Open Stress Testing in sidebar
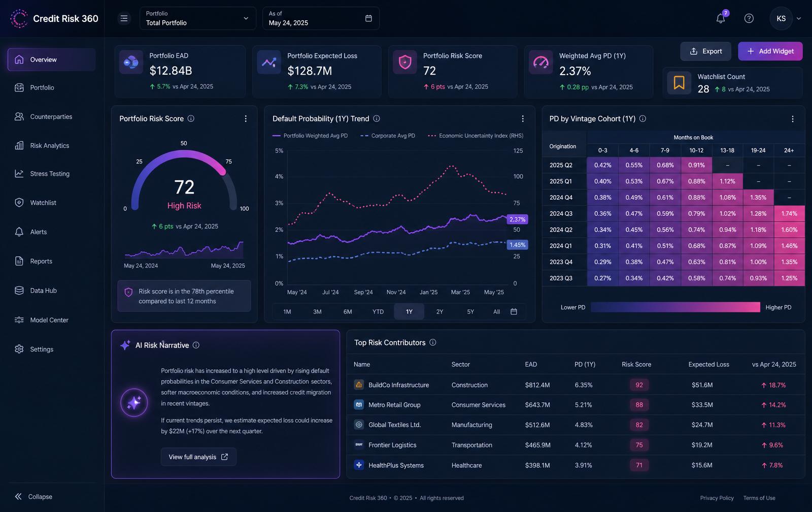Viewport: 812px width, 512px height. (52, 173)
